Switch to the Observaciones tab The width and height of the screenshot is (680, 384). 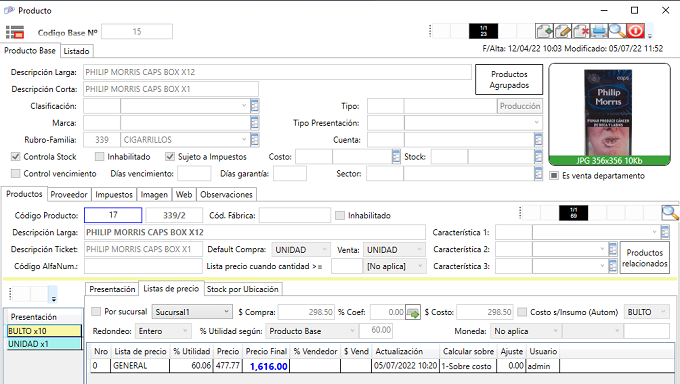[226, 195]
